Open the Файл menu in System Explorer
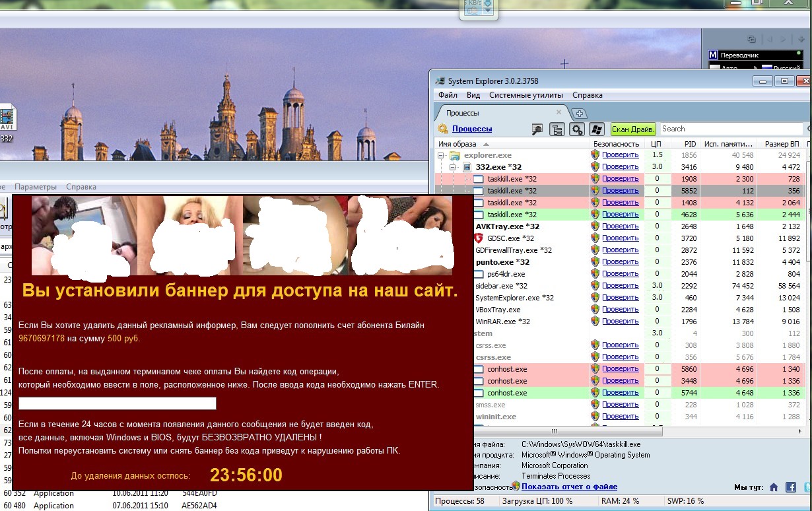Viewport: 812px width, 511px height. point(448,96)
